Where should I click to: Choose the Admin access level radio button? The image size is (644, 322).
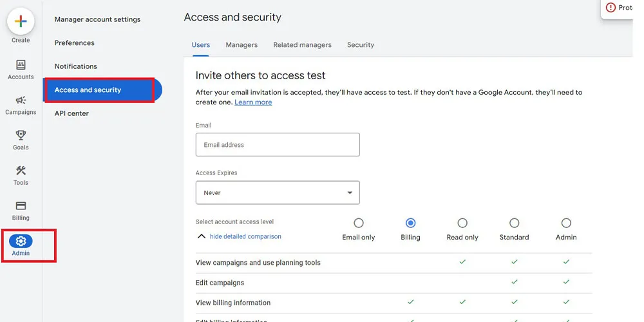(x=566, y=223)
